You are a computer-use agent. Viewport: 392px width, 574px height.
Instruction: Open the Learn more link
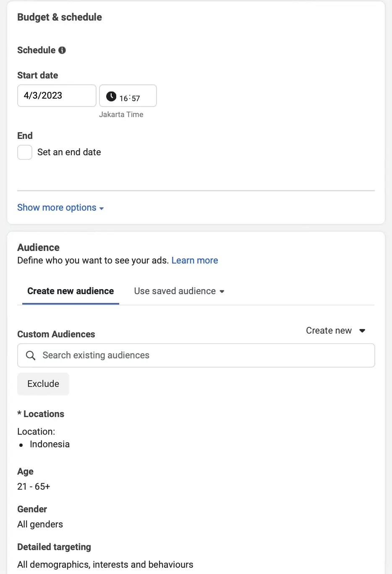pyautogui.click(x=195, y=261)
